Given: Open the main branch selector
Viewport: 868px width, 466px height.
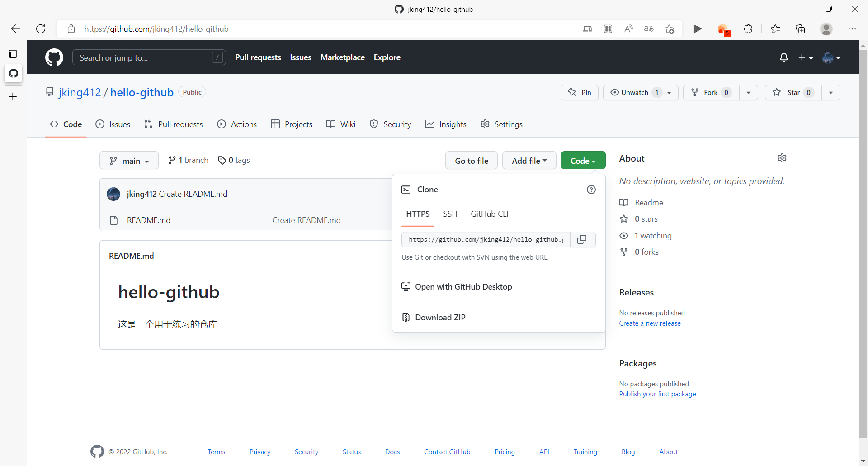Looking at the screenshot, I should pos(129,161).
